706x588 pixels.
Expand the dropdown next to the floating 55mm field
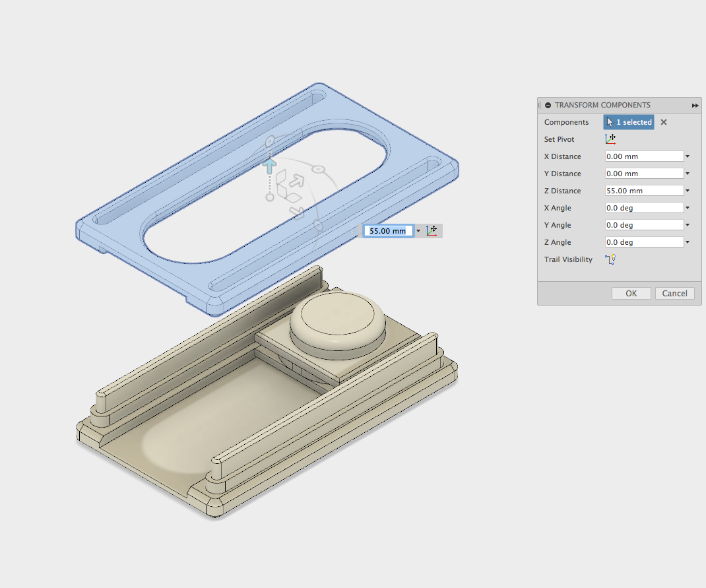click(x=418, y=230)
